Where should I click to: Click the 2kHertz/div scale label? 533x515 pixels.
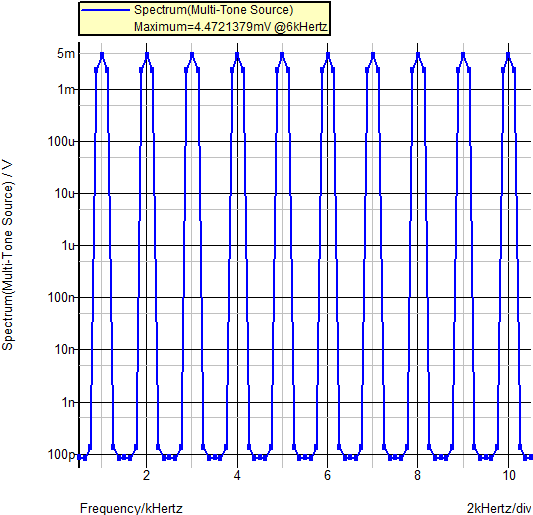499,508
